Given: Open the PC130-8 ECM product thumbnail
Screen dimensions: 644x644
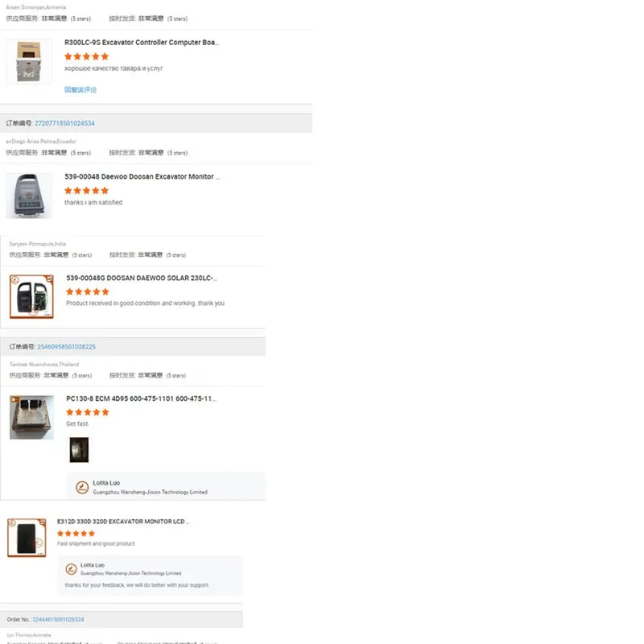Looking at the screenshot, I should (31, 417).
